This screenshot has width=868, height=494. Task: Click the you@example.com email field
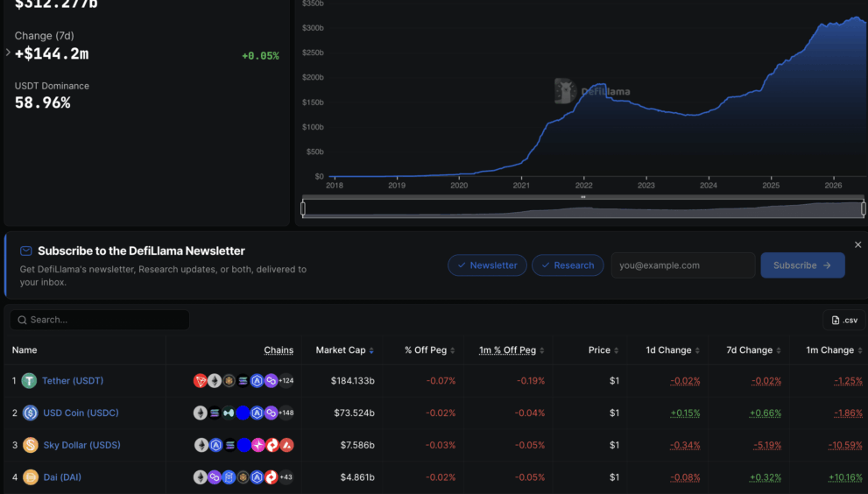pos(683,265)
